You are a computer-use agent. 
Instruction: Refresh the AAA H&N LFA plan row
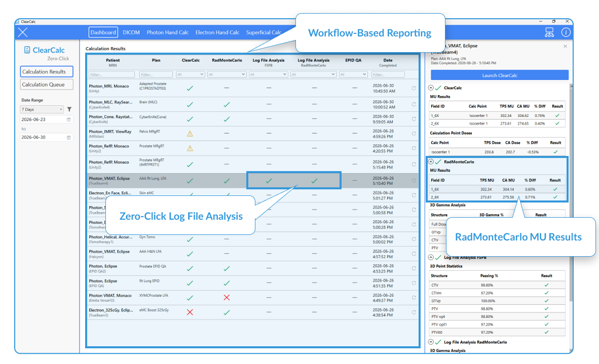(x=414, y=254)
